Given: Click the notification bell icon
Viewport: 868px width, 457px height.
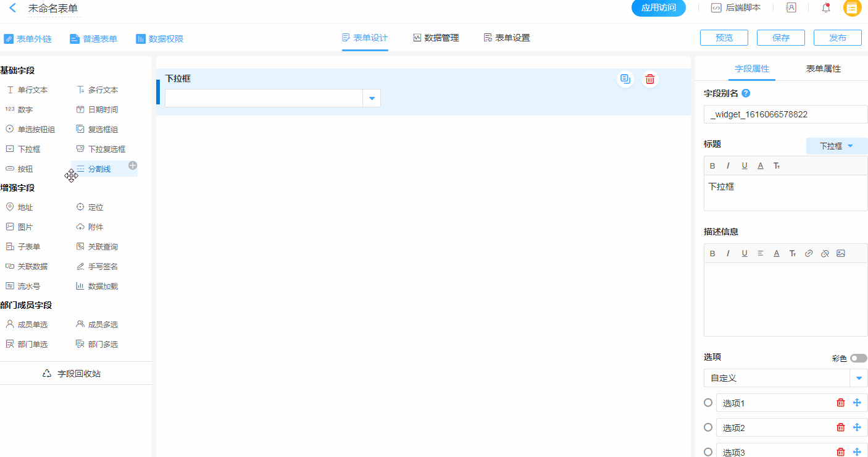Looking at the screenshot, I should 825,8.
